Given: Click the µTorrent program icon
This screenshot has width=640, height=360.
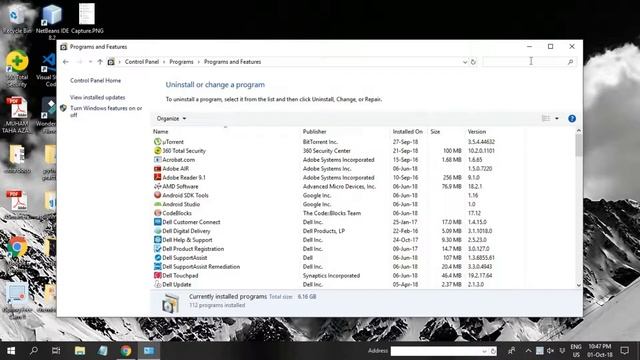Looking at the screenshot, I should (x=158, y=142).
